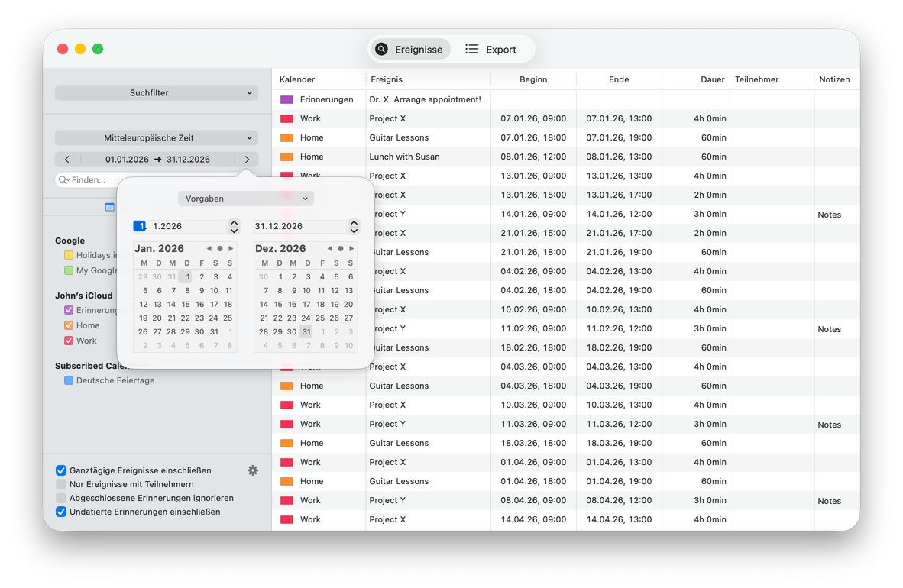Uncheck the Erinnerungen iCloud calendar
This screenshot has height=588, width=903.
coord(69,310)
